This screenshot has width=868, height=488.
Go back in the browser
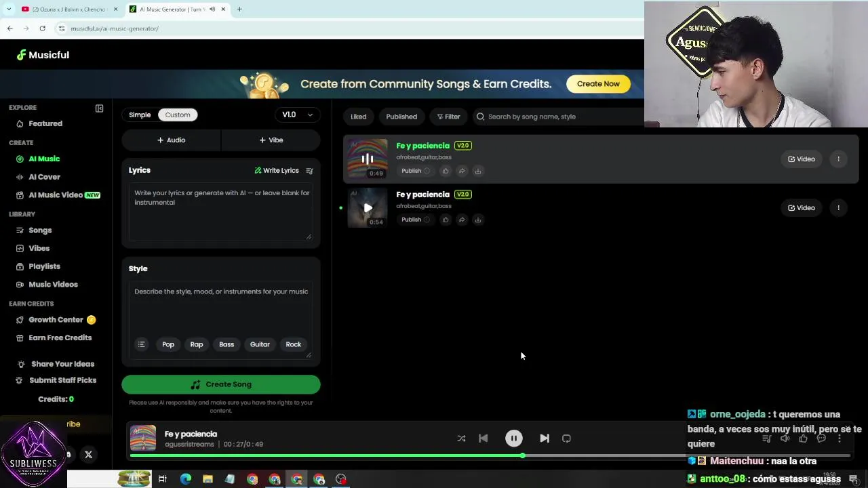[9, 28]
